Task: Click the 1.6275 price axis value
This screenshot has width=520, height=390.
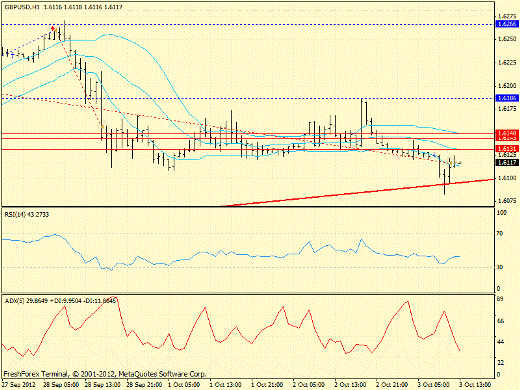Action: 507,16
